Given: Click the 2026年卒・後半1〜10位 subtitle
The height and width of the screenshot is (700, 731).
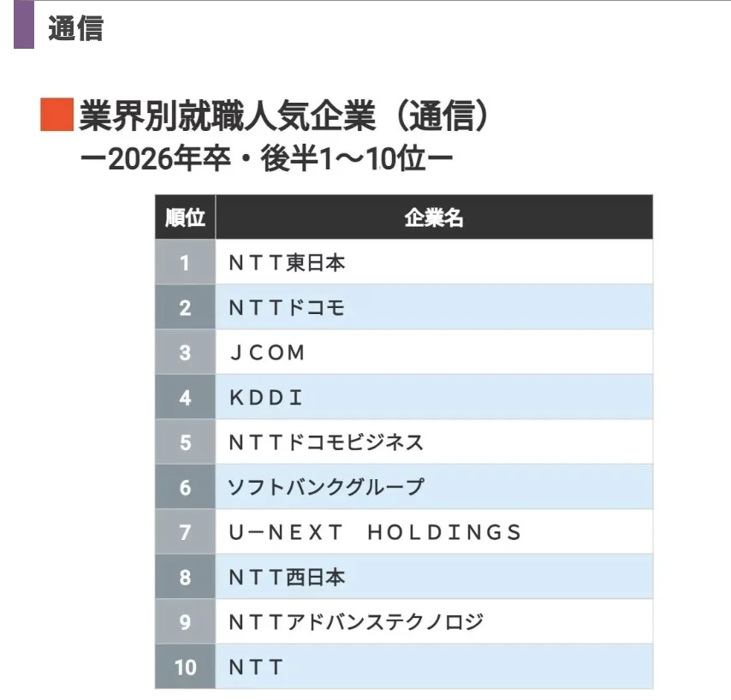Looking at the screenshot, I should point(267,158).
